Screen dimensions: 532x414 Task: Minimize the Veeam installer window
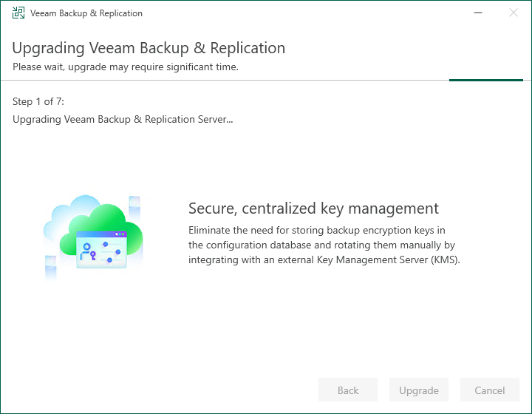tap(479, 13)
